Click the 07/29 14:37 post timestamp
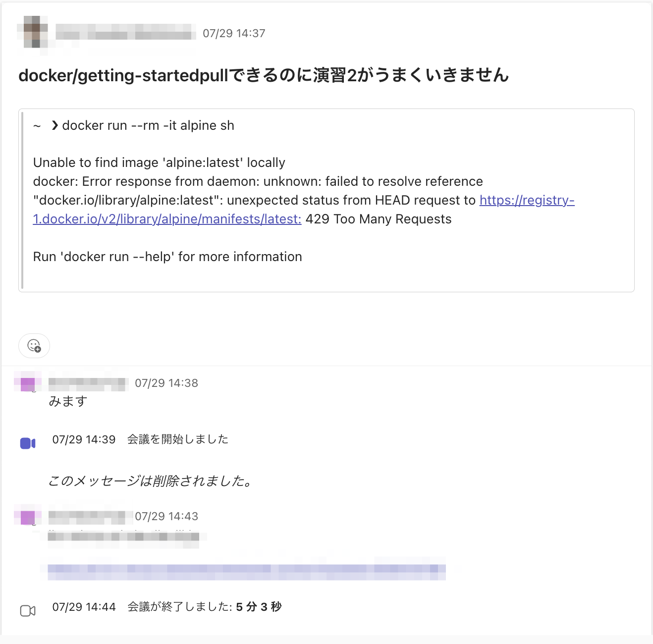 pyautogui.click(x=234, y=33)
